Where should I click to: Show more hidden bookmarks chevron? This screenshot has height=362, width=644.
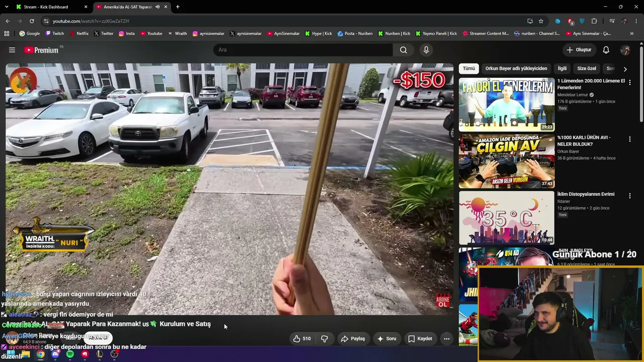(x=632, y=34)
